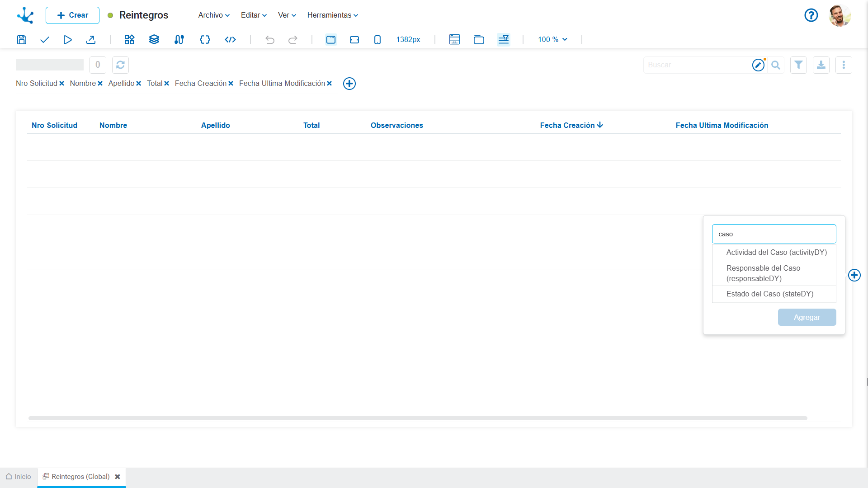Toggle the mobile phone viewport view

point(377,40)
